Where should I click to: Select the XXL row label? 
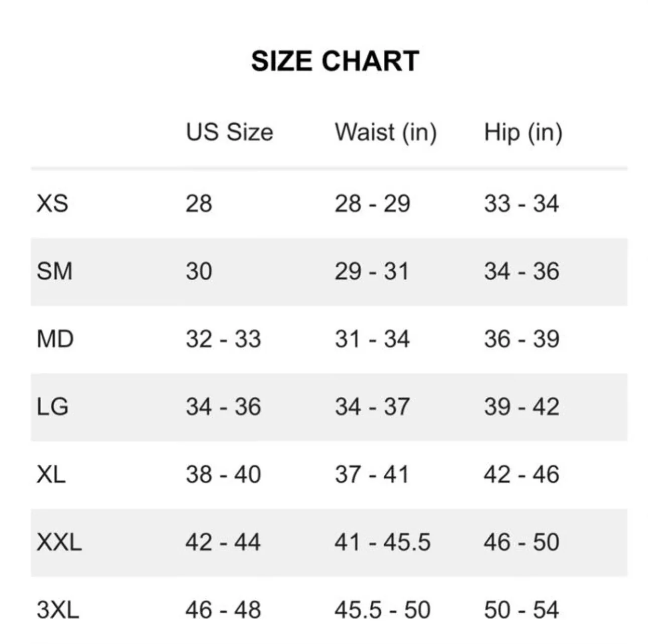[59, 543]
